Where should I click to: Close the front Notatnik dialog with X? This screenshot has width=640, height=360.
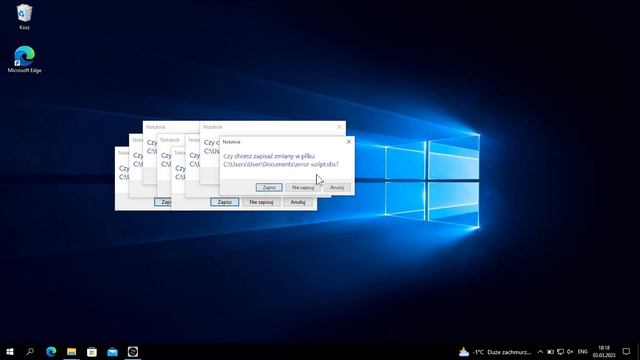(x=349, y=142)
